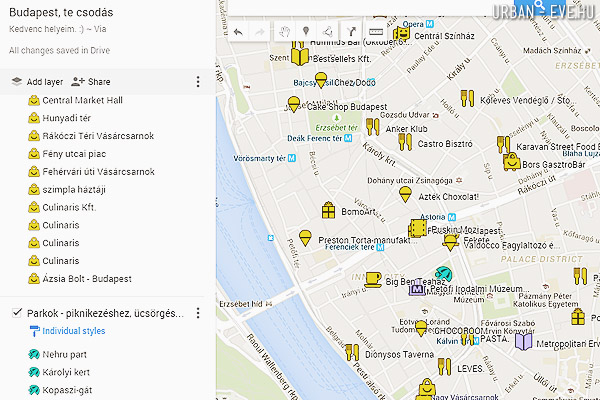Toggle the Parkok layer visibility checkbox
The image size is (600, 400).
pos(17,313)
